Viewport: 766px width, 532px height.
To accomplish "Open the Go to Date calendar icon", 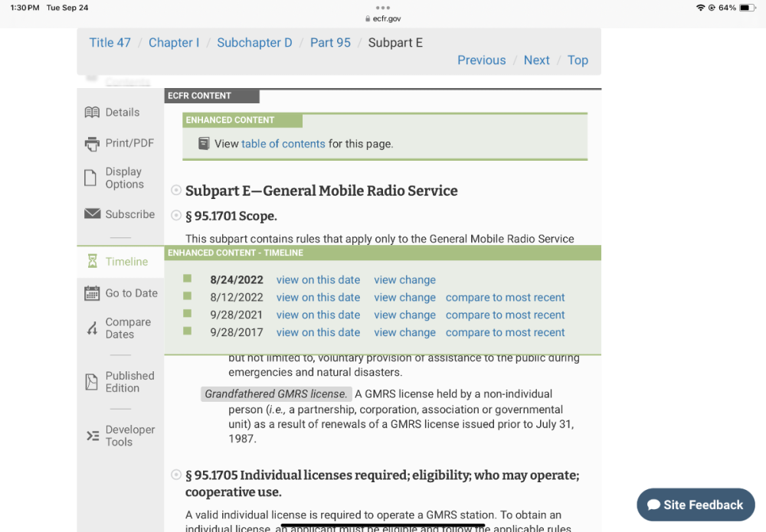I will pos(92,293).
